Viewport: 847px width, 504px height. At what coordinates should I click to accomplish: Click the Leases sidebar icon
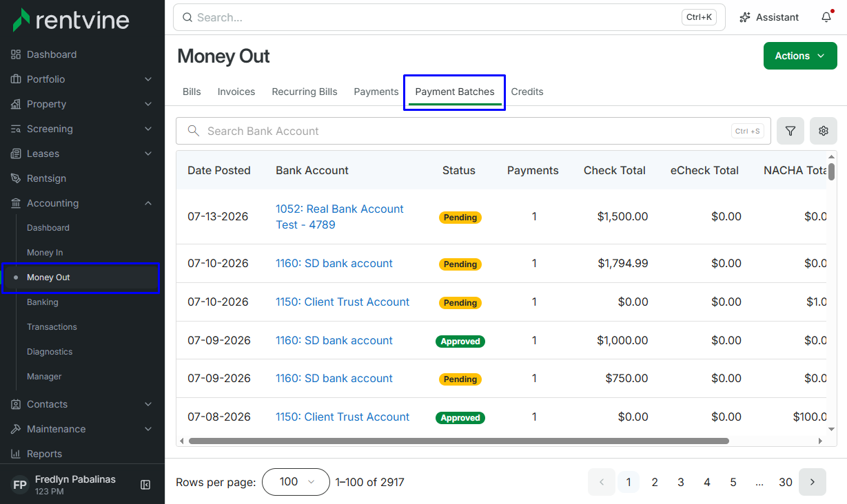(16, 154)
